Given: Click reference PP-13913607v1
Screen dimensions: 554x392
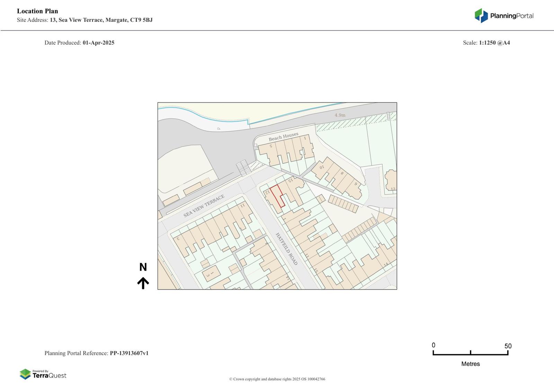Looking at the screenshot, I should [x=129, y=353].
